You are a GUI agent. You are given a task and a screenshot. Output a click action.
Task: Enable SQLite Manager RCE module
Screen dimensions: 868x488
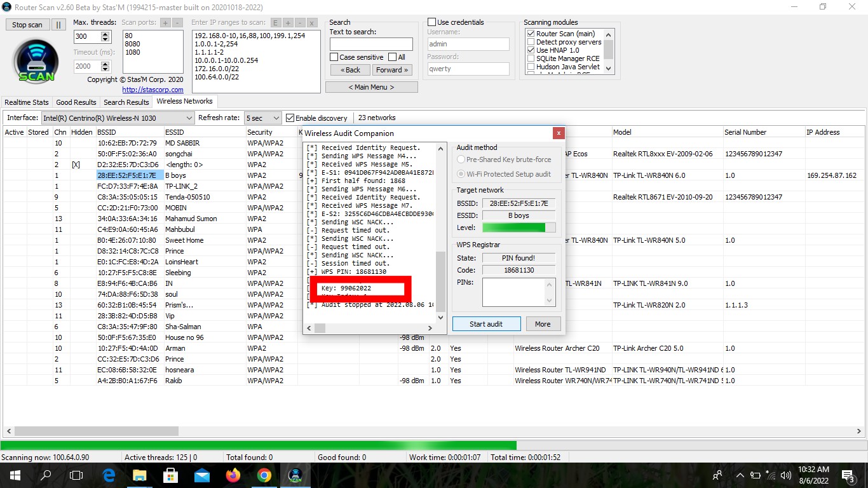click(x=531, y=58)
